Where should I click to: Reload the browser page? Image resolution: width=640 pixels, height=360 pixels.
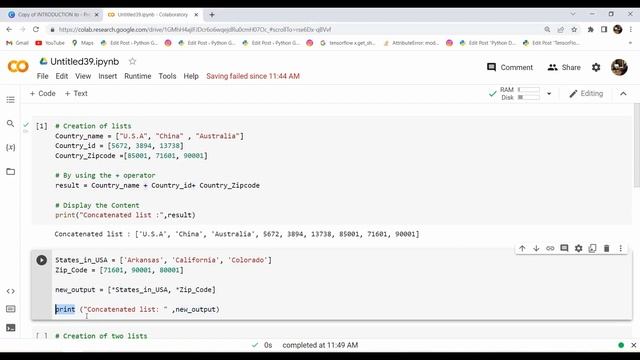pos(36,29)
